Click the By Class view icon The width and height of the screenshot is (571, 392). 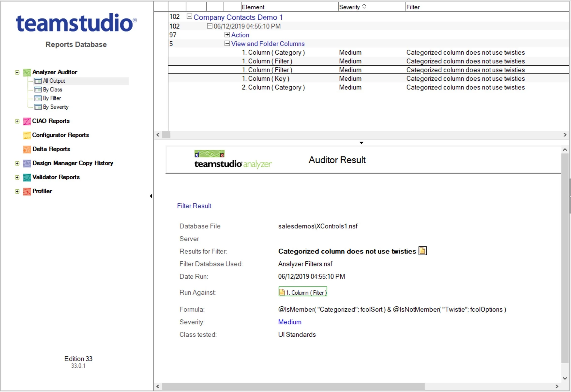38,90
